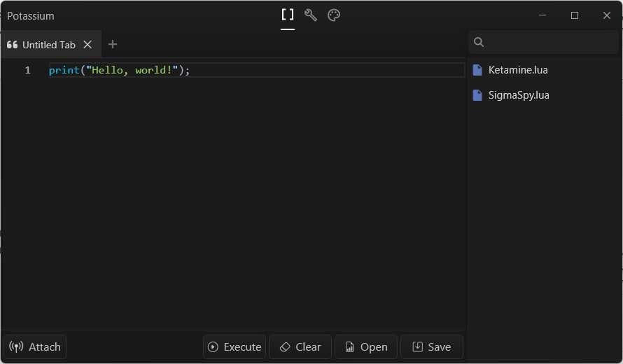Click the magnifier search icon
The image size is (623, 364).
pyautogui.click(x=479, y=43)
